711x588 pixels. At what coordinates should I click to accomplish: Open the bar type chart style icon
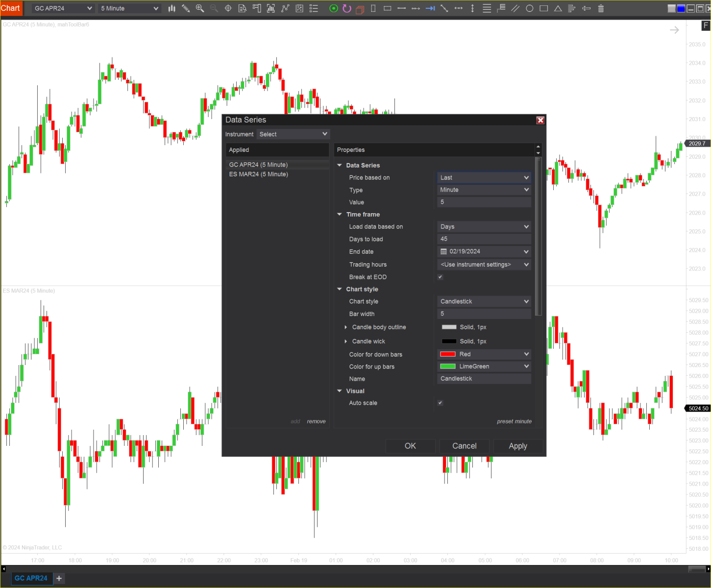click(x=172, y=8)
